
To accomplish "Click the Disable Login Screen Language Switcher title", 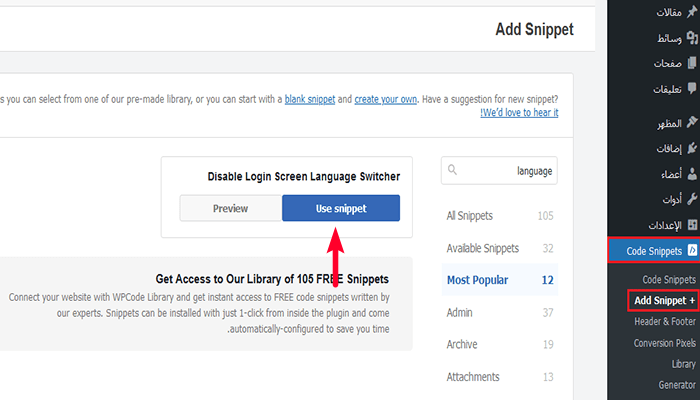I will [304, 176].
